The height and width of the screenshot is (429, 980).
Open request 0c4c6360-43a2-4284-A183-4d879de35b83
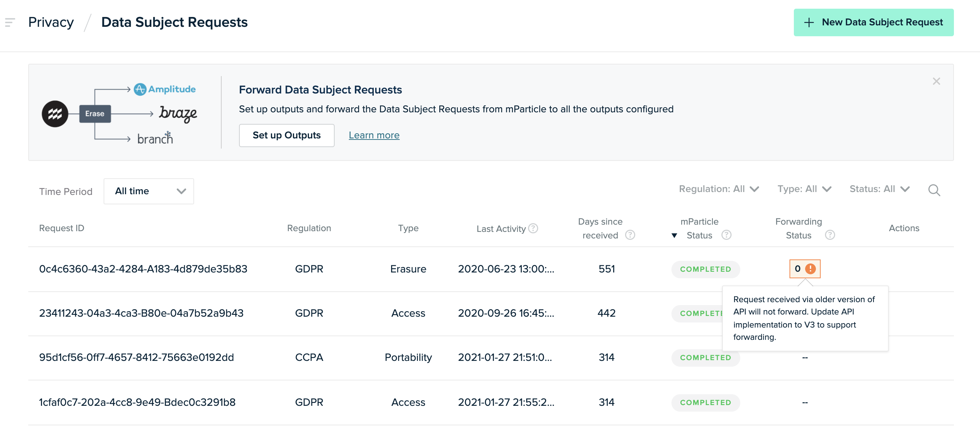pyautogui.click(x=143, y=269)
